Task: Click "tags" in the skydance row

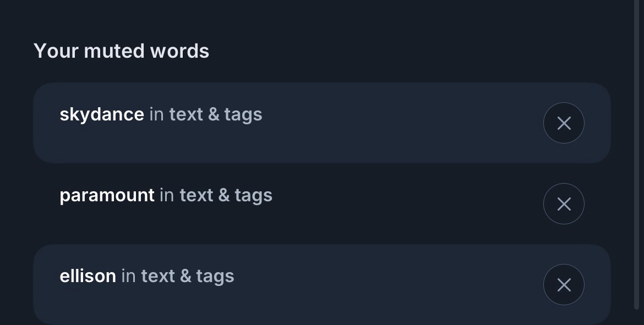Action: [x=243, y=114]
